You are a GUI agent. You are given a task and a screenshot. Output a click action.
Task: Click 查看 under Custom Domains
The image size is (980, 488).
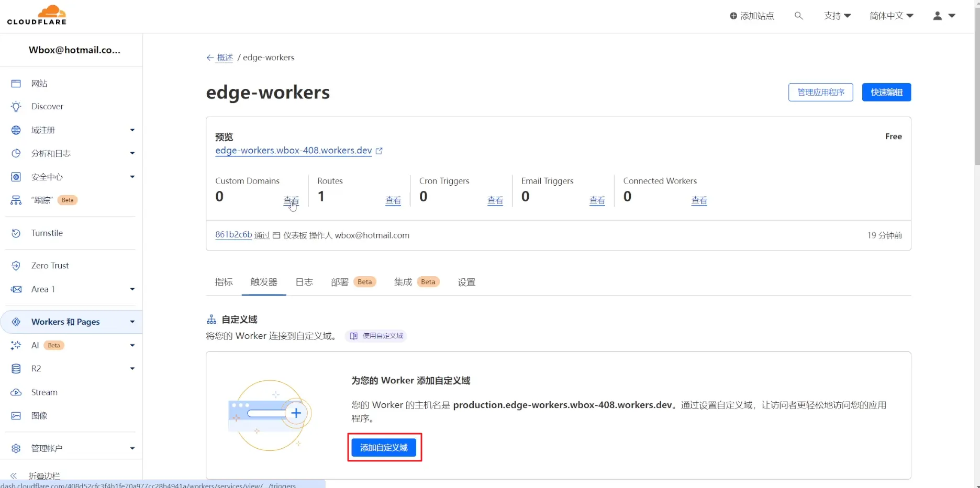pos(291,200)
